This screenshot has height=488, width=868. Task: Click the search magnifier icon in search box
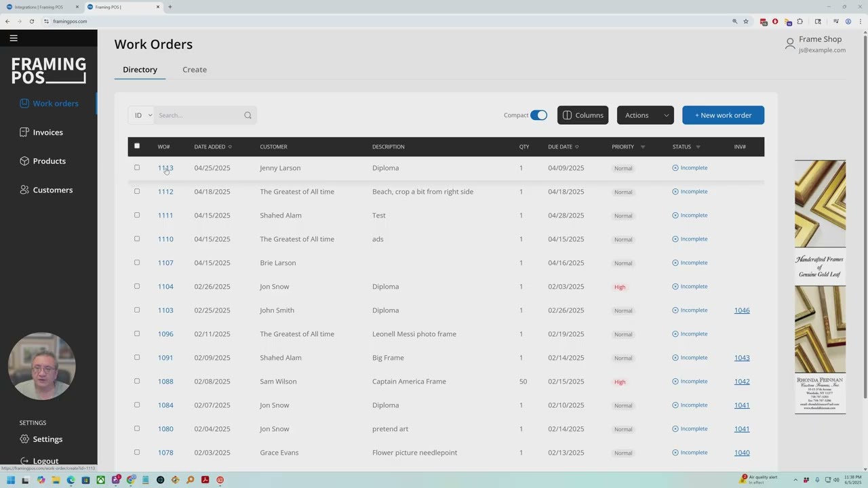248,115
